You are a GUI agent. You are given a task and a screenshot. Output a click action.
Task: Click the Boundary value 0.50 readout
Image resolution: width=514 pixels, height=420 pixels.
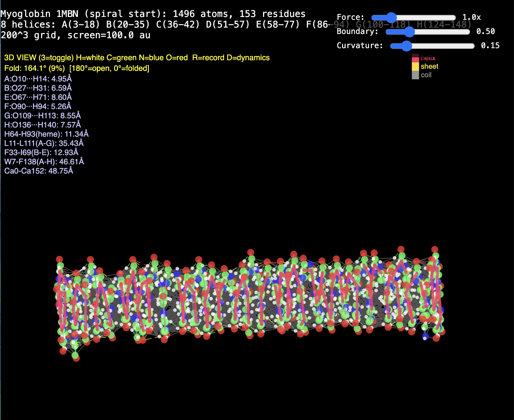coord(485,32)
